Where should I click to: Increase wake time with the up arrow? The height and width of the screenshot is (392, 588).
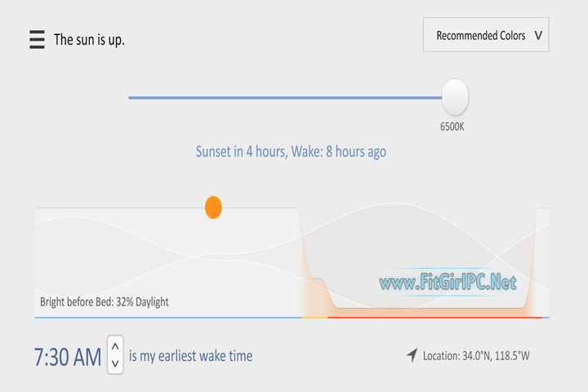pos(115,345)
